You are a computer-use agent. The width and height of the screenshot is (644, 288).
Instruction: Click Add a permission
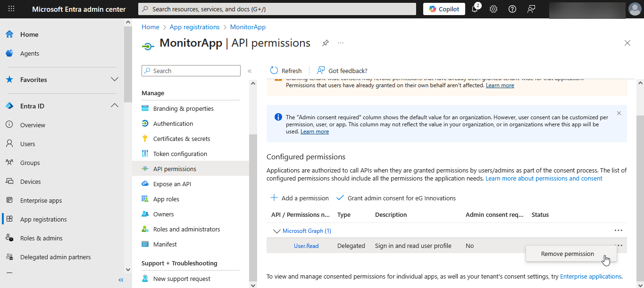pos(300,198)
